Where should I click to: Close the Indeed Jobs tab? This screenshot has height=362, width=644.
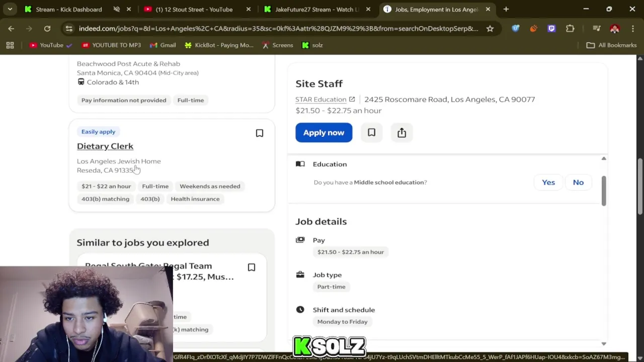pos(488,9)
